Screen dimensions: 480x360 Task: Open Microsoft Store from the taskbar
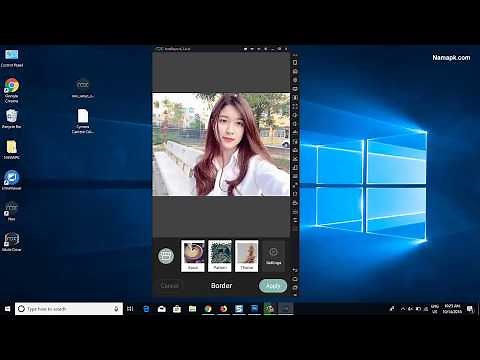click(x=177, y=309)
